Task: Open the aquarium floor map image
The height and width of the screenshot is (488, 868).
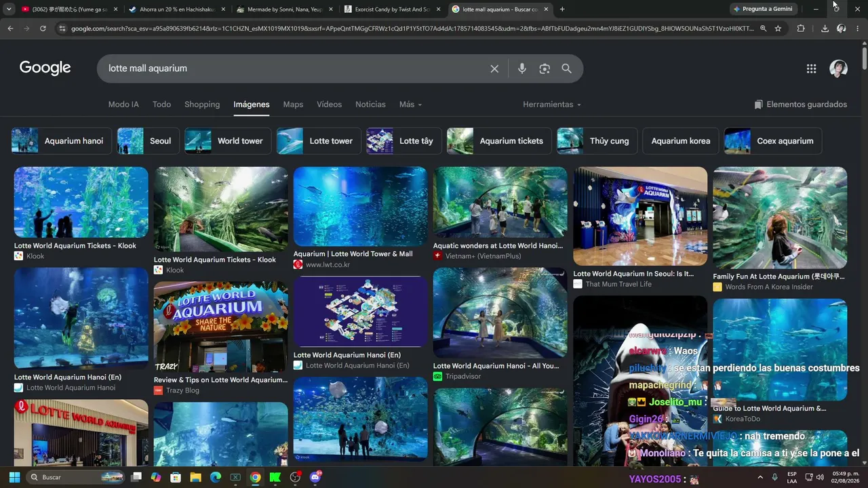Action: [361, 311]
